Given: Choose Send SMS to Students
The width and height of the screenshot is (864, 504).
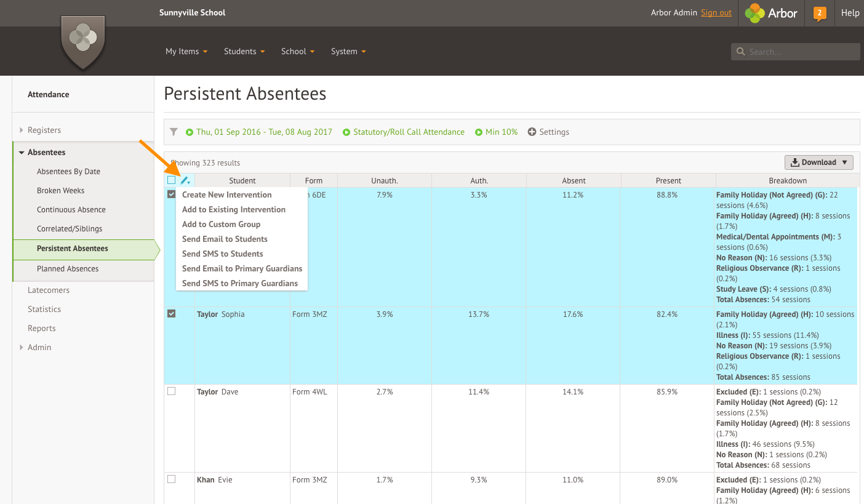Looking at the screenshot, I should (x=222, y=254).
